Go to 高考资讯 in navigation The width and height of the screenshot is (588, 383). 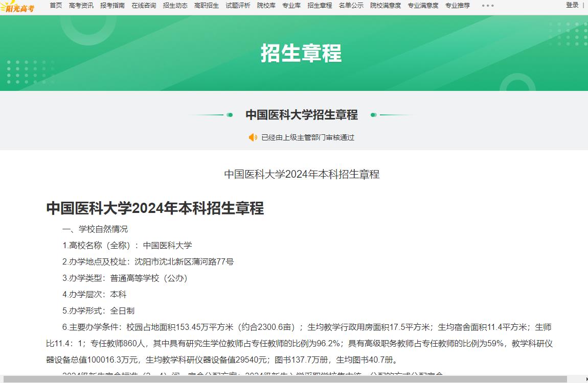[81, 6]
